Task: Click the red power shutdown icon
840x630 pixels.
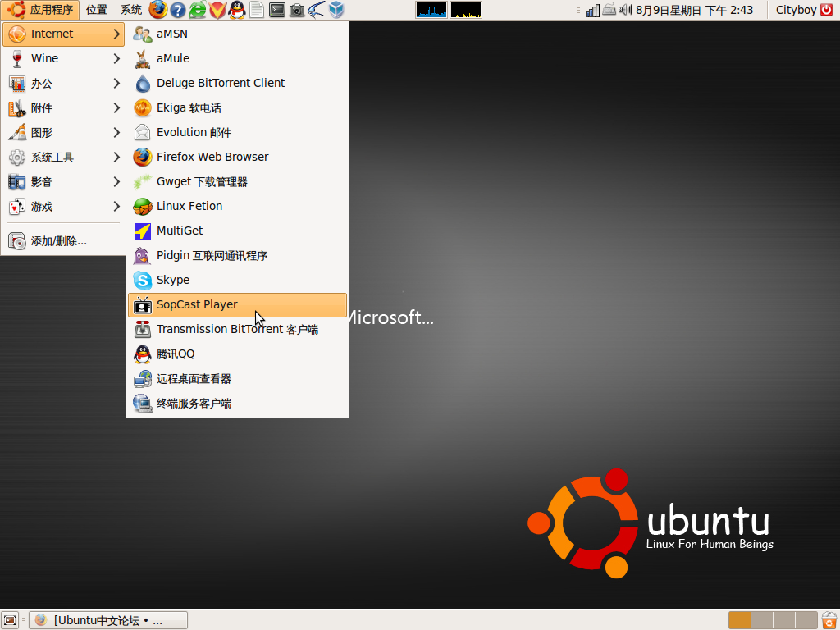Action: pyautogui.click(x=827, y=10)
